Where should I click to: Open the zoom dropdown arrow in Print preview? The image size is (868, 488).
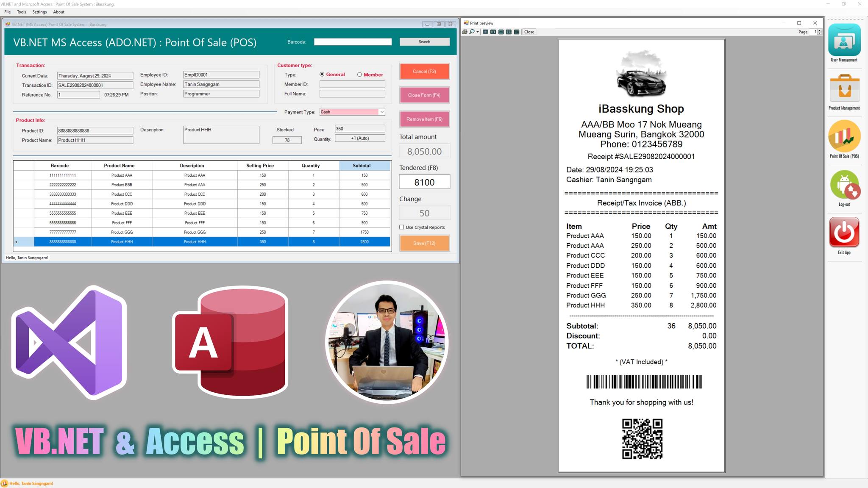point(478,32)
